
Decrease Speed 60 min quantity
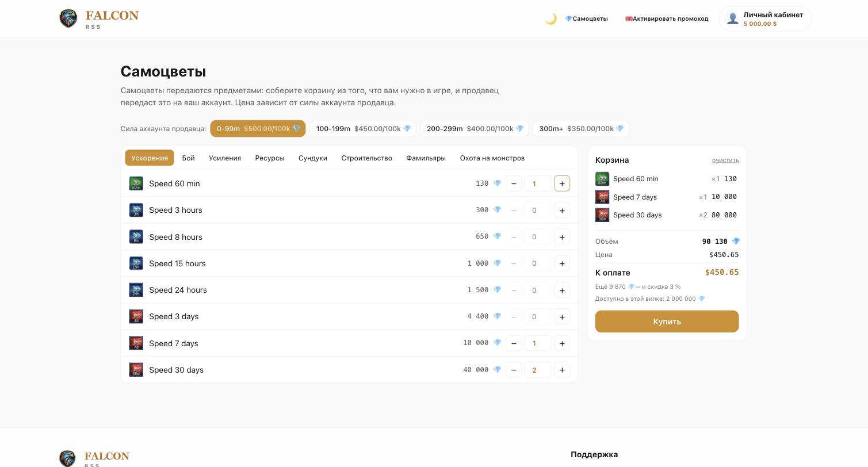514,183
